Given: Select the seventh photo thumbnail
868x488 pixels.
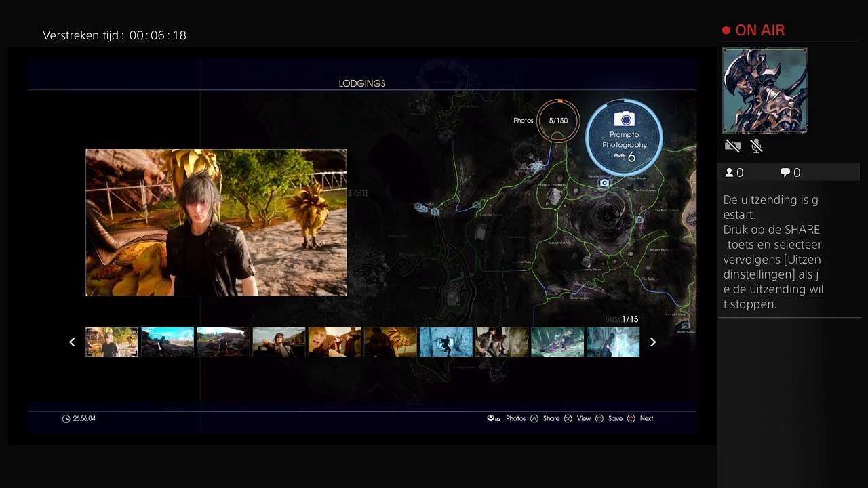Looking at the screenshot, I should (x=446, y=342).
